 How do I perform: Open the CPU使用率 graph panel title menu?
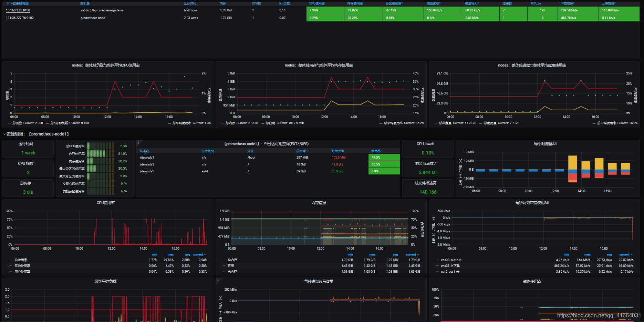click(x=106, y=203)
